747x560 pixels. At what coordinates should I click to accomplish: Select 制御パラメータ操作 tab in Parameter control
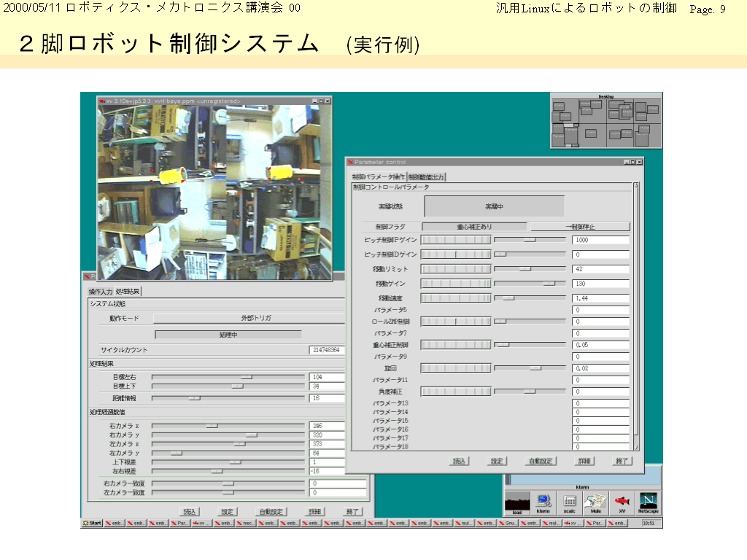coord(379,176)
